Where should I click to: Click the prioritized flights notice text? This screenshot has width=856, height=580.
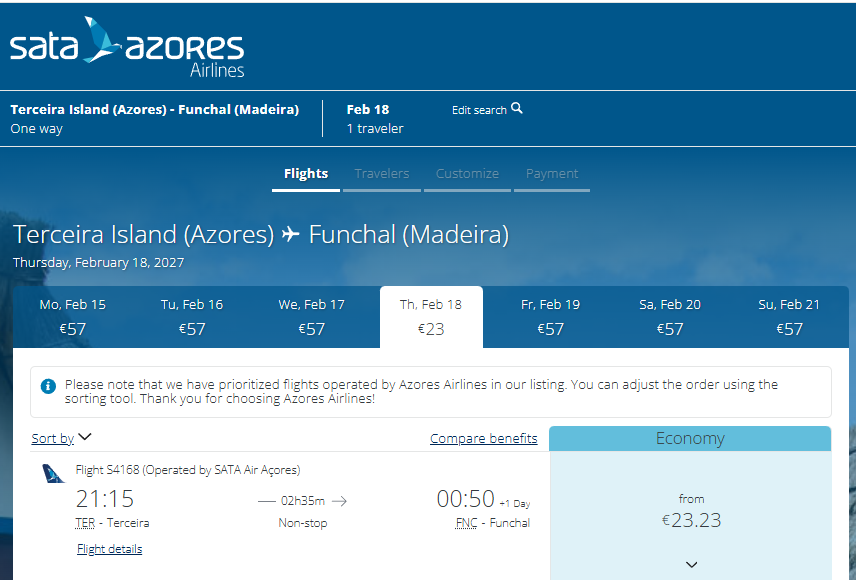(421, 392)
